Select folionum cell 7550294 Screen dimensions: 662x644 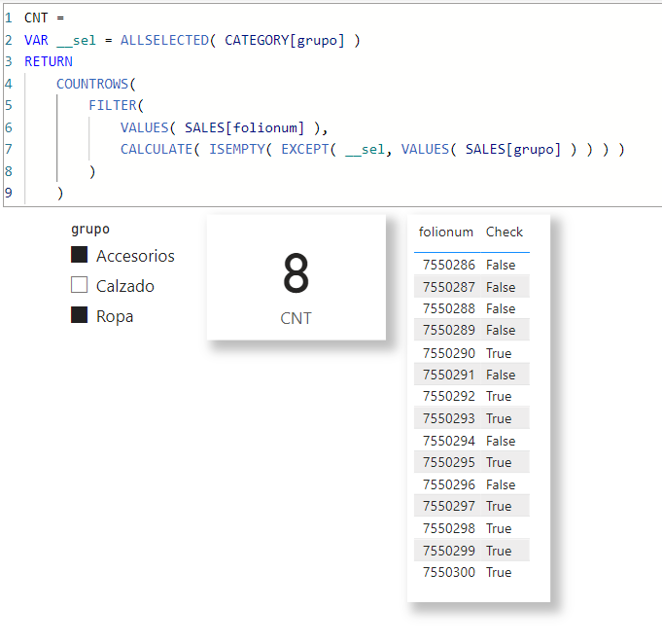pyautogui.click(x=449, y=441)
